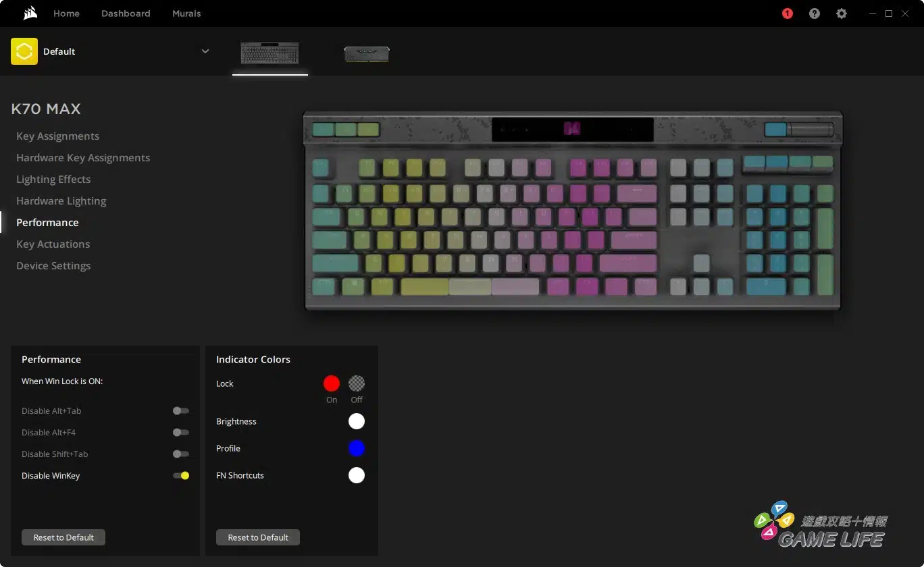Toggle Disable Alt+F4 switch
The width and height of the screenshot is (924, 567).
[180, 433]
